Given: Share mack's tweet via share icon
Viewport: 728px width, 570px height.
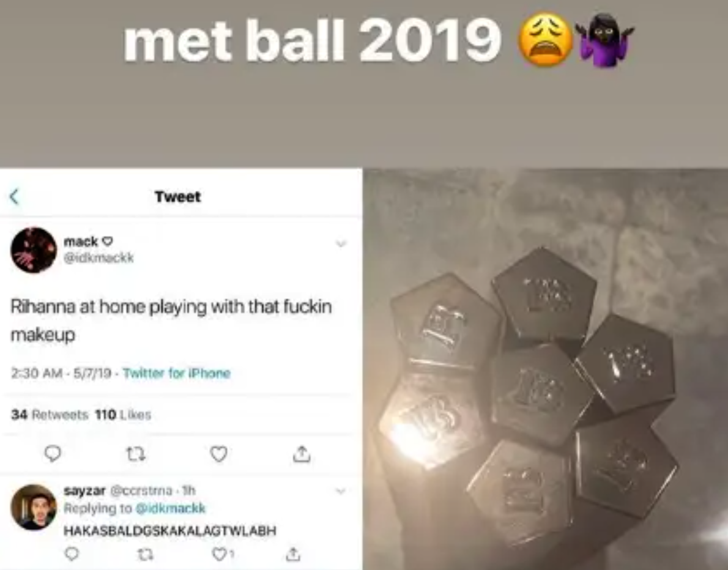Looking at the screenshot, I should tap(302, 454).
